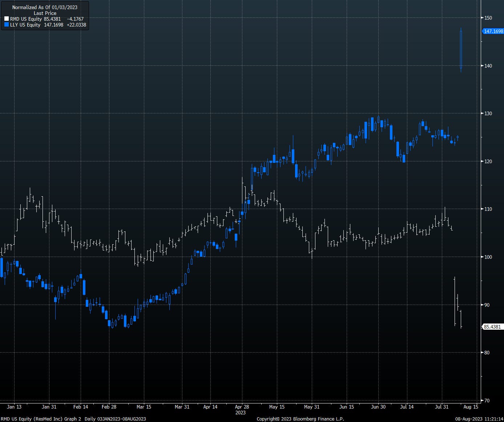Click the Mar 15 date axis label

[144, 407]
